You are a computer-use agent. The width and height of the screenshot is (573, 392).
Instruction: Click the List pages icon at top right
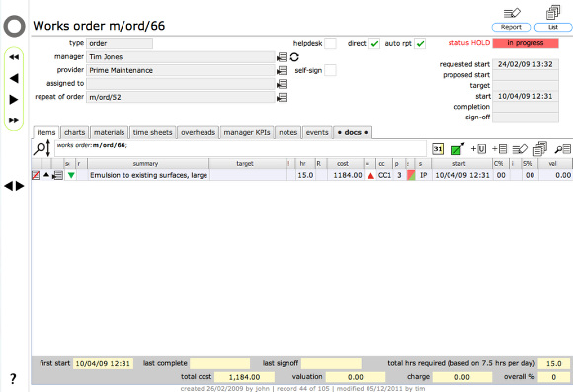click(553, 13)
